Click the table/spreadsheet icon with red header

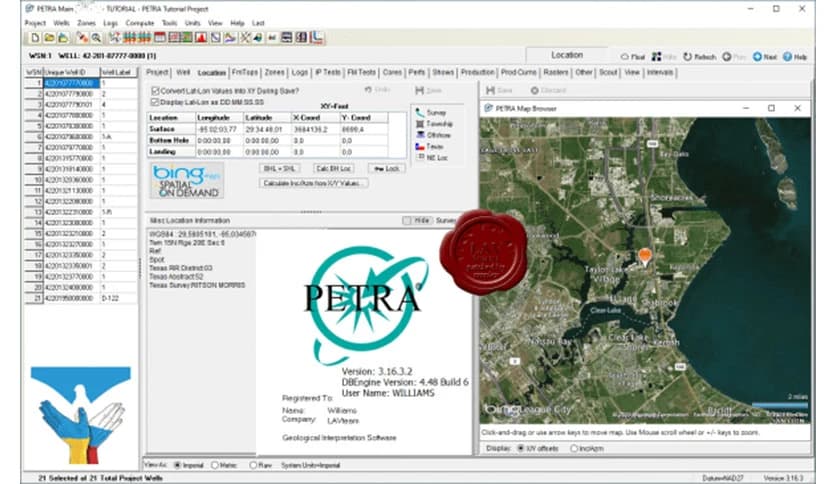(x=159, y=37)
